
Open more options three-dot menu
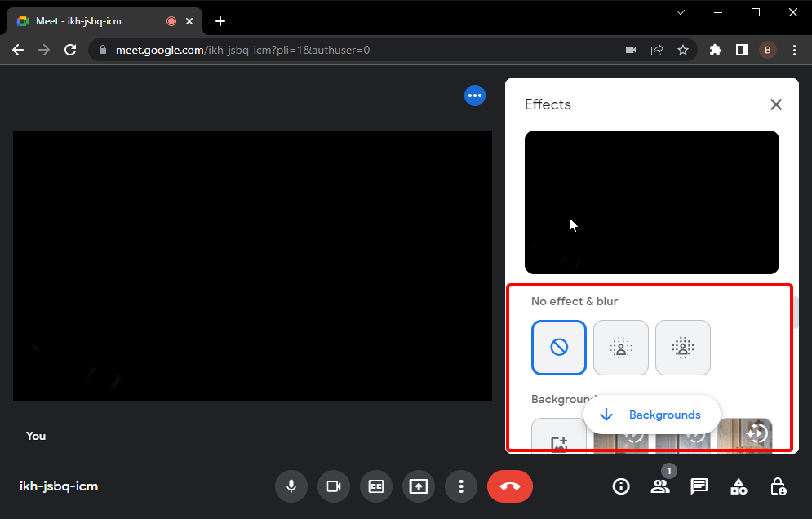click(461, 486)
